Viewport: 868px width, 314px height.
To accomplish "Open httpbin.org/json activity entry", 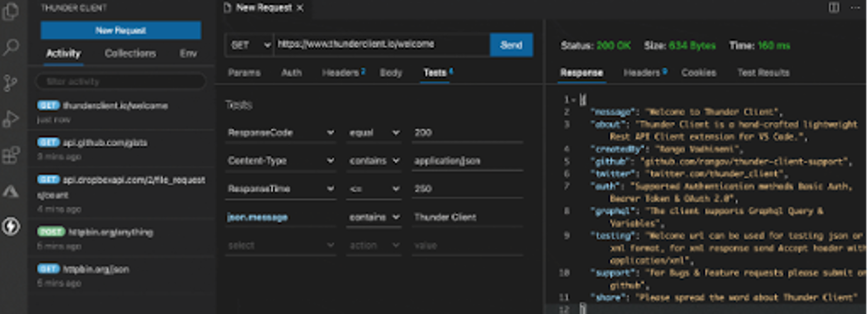I will pos(122,276).
